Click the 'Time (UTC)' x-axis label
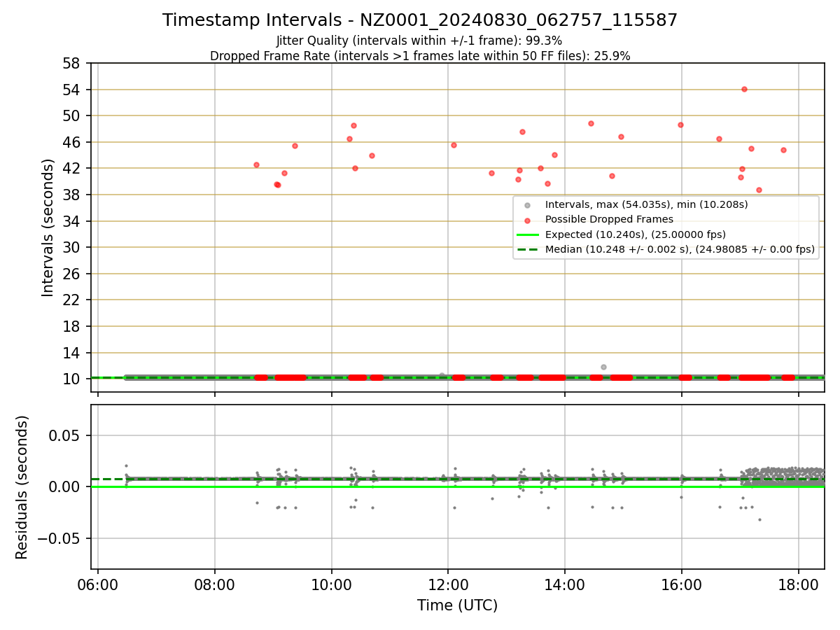Image resolution: width=840 pixels, height=630 pixels. 457,605
